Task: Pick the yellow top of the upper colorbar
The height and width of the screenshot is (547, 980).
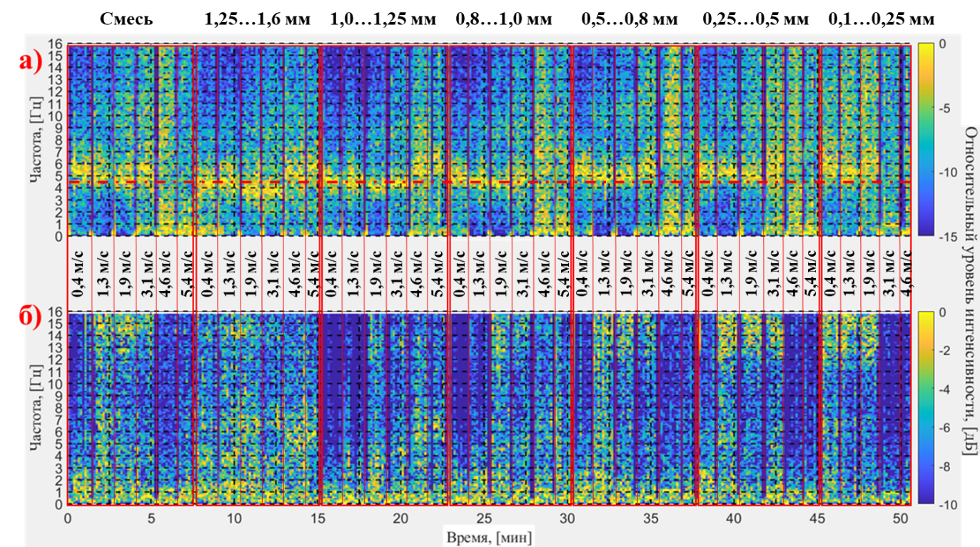Action: tap(926, 47)
